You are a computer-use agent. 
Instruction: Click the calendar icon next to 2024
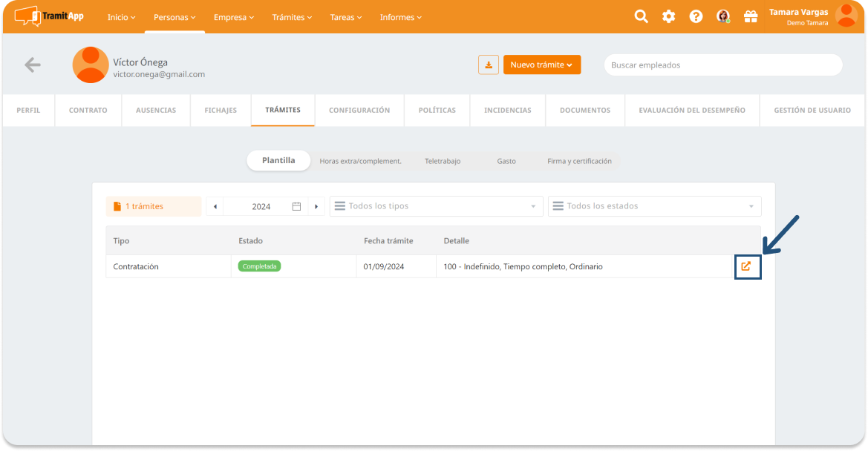(296, 206)
